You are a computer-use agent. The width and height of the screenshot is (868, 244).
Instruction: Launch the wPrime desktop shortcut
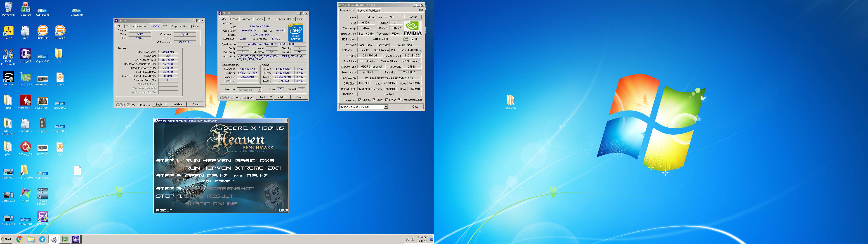point(26,195)
